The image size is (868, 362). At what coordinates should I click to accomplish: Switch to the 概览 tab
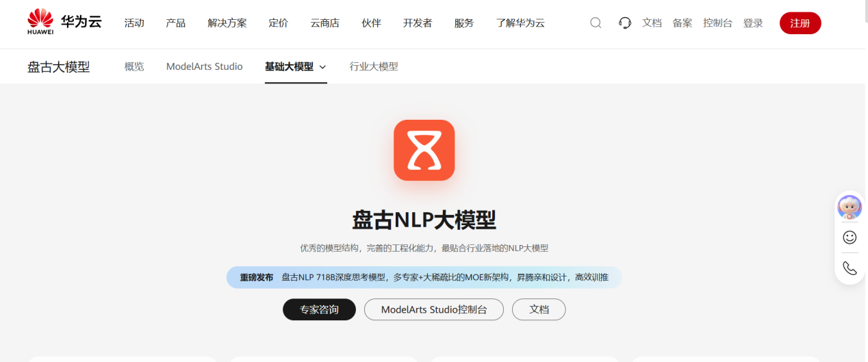tap(134, 66)
